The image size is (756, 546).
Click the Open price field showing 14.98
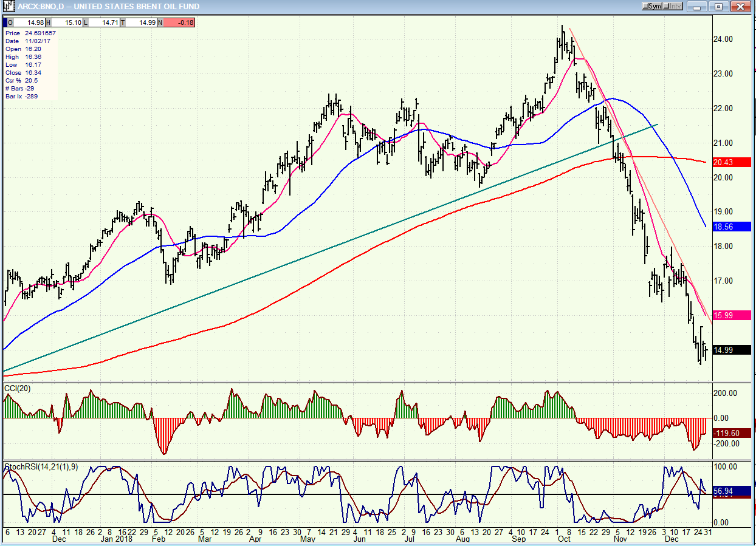pos(28,23)
